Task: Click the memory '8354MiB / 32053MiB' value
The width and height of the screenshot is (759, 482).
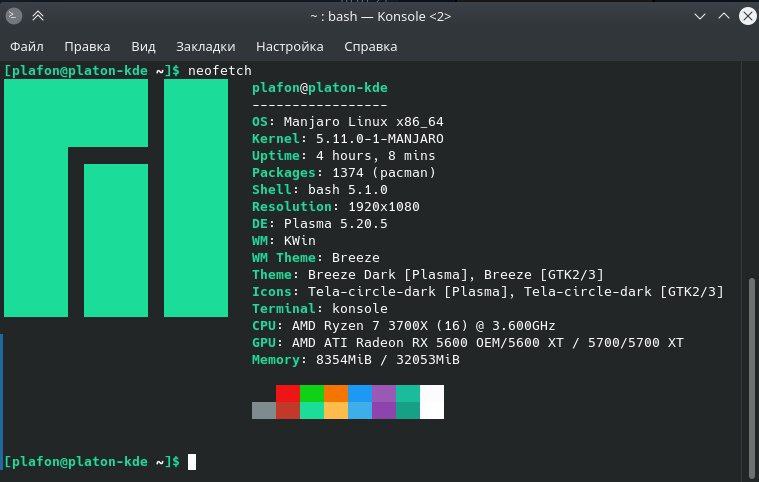Action: click(x=388, y=360)
